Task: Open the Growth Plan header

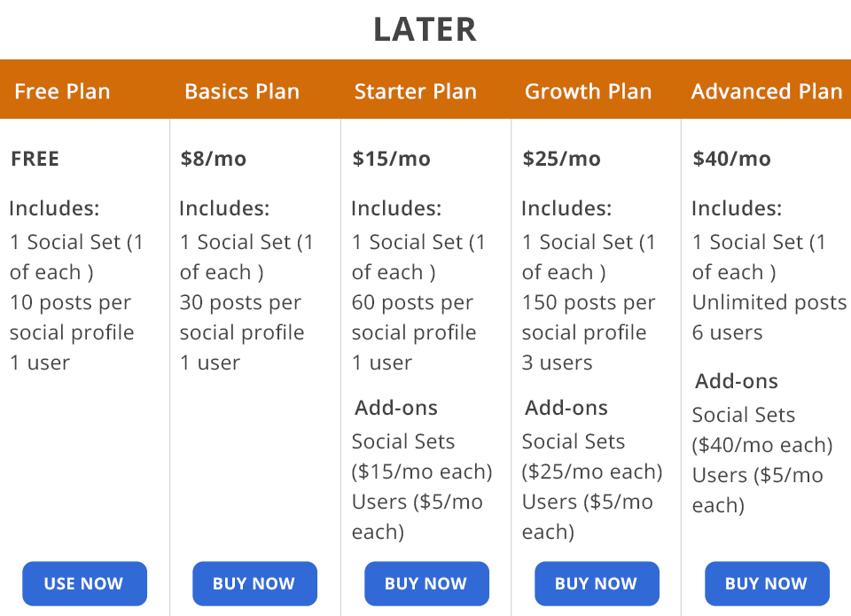Action: click(588, 91)
